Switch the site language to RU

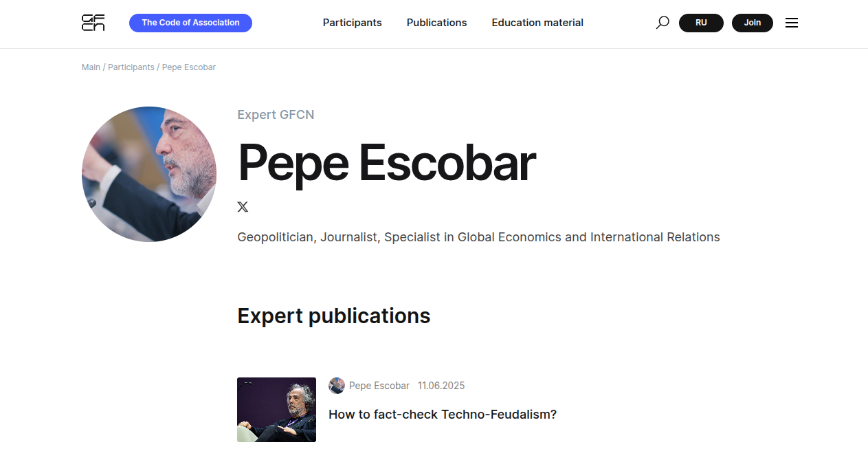pyautogui.click(x=701, y=23)
